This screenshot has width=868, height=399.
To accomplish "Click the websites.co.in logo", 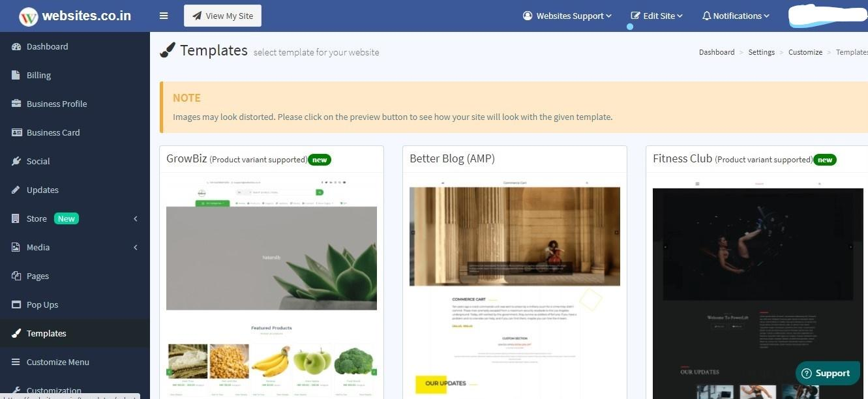I will [x=75, y=16].
